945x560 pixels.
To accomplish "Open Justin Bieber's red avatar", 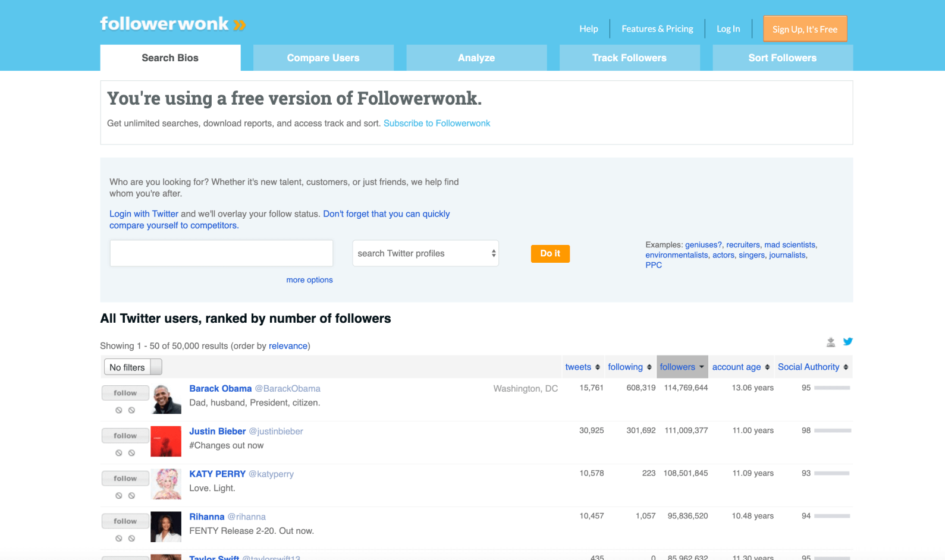I will tap(166, 442).
